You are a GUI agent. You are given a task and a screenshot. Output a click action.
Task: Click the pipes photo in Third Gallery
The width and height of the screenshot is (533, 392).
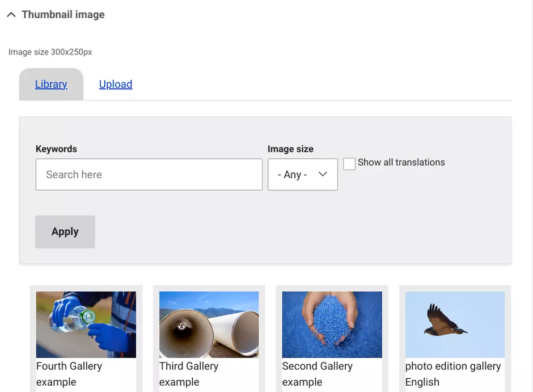coord(209,324)
